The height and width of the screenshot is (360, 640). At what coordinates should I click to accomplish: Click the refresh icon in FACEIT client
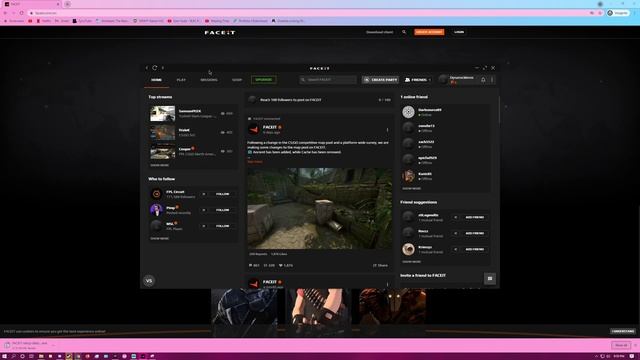(x=155, y=68)
